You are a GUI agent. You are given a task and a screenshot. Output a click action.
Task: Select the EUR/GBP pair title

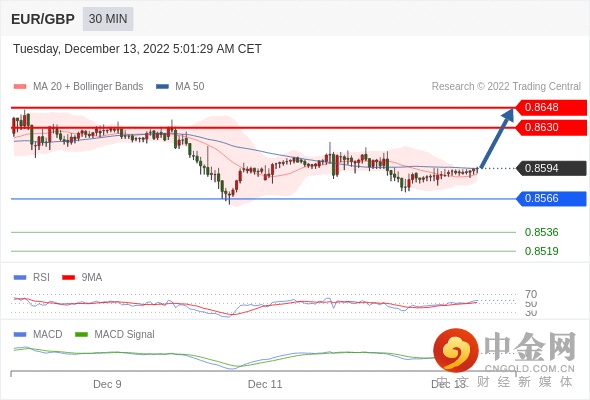pyautogui.click(x=43, y=19)
